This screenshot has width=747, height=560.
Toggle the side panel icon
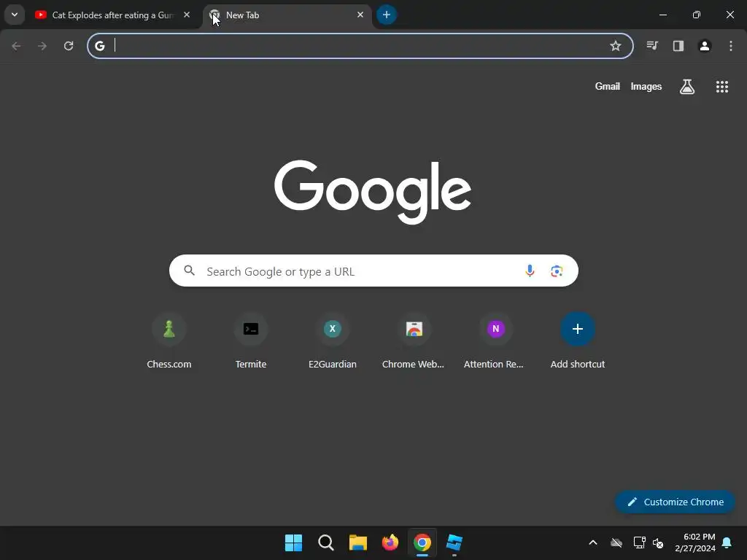click(678, 46)
